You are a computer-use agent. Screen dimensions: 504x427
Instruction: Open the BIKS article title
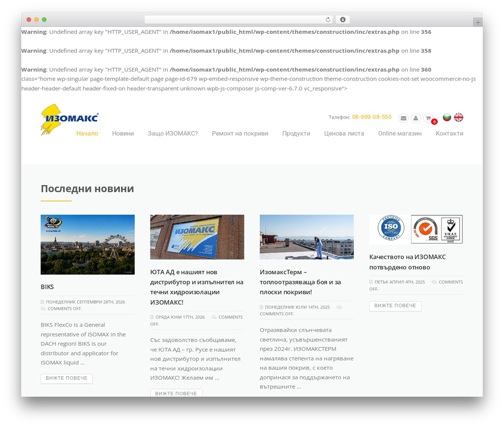coord(47,287)
